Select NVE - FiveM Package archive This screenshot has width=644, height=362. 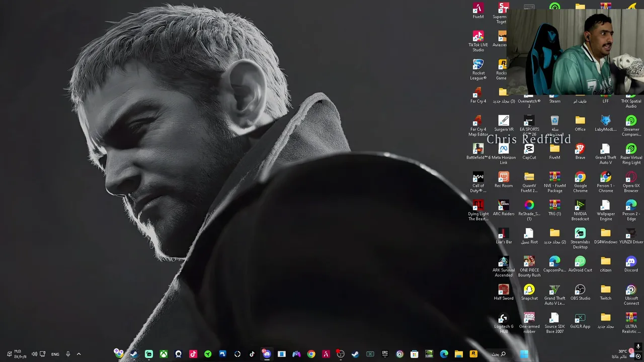(x=554, y=182)
